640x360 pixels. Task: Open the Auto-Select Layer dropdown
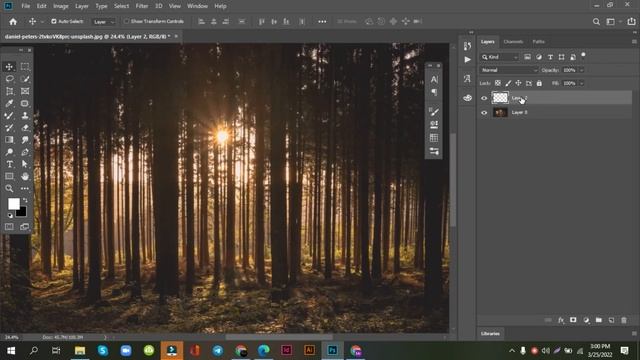104,22
